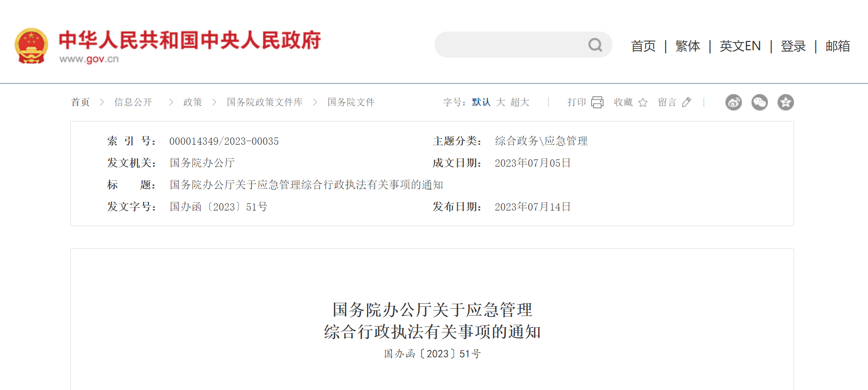This screenshot has width=868, height=390.
Task: Open 英文EN site version
Action: pos(740,46)
